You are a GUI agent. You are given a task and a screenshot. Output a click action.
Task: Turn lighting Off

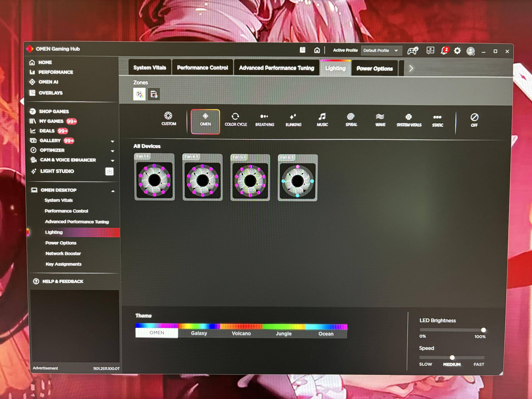[x=474, y=120]
